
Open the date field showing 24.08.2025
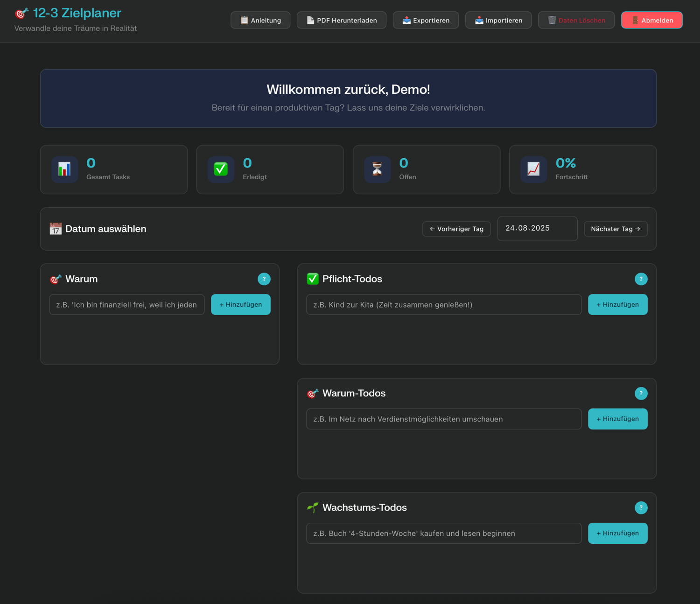(538, 229)
